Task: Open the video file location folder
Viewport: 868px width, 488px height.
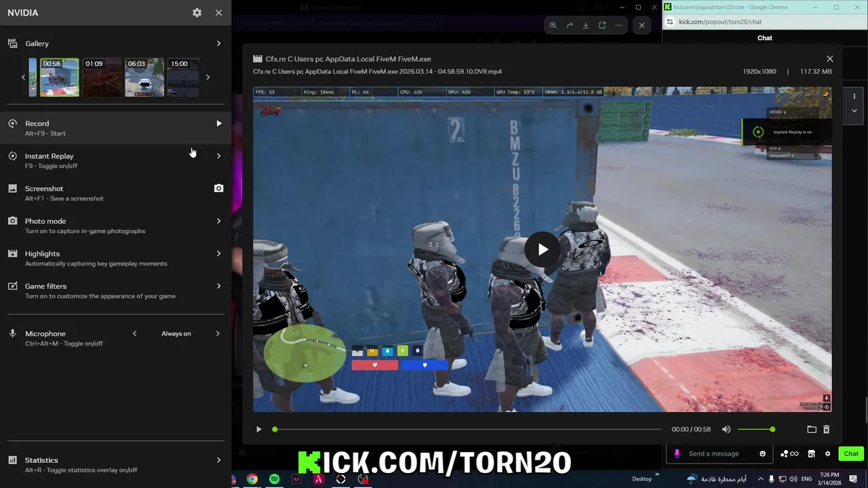Action: 811,429
